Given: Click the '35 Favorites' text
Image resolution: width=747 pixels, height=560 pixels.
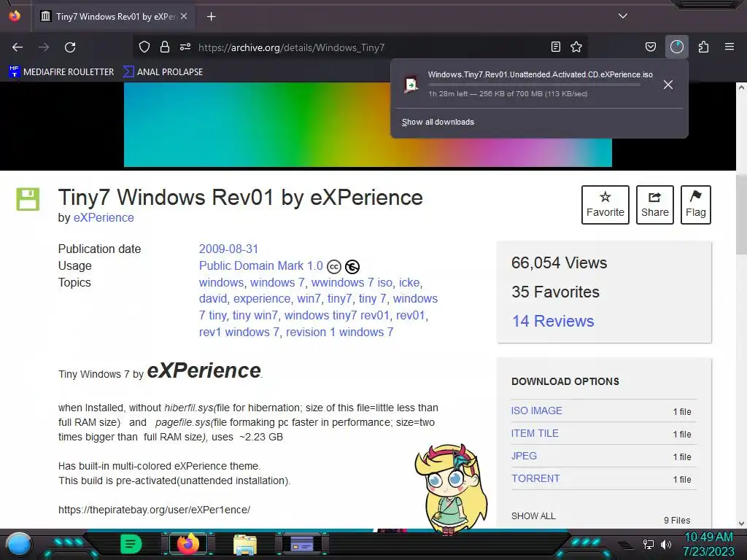Looking at the screenshot, I should [555, 292].
